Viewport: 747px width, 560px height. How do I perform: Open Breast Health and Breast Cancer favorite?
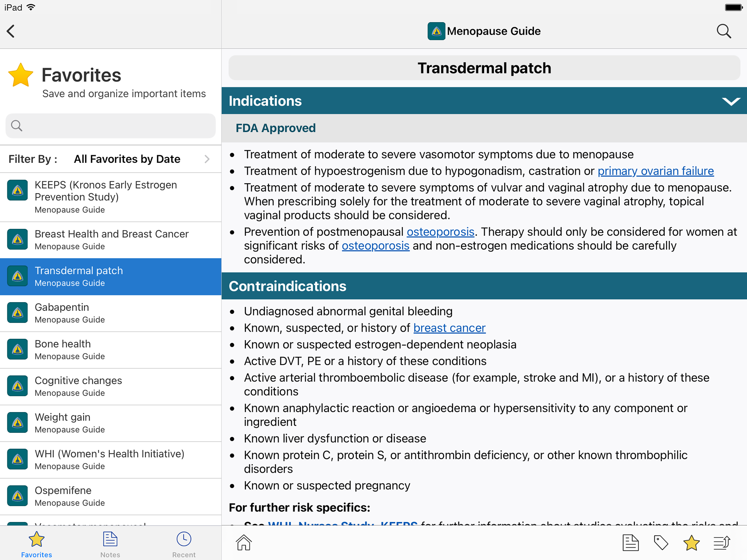111,240
